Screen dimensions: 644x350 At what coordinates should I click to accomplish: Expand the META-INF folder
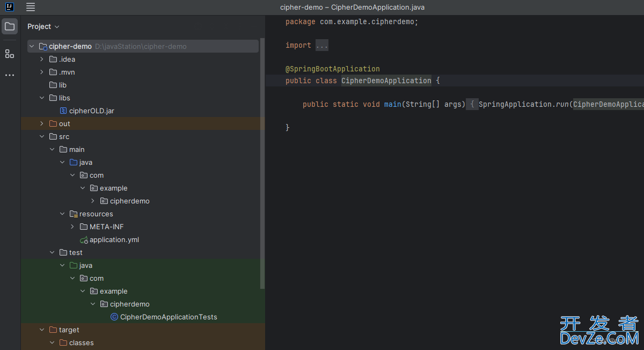72,227
